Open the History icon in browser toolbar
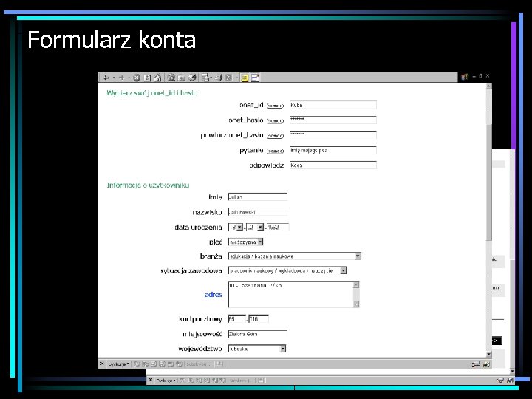 pyautogui.click(x=192, y=78)
